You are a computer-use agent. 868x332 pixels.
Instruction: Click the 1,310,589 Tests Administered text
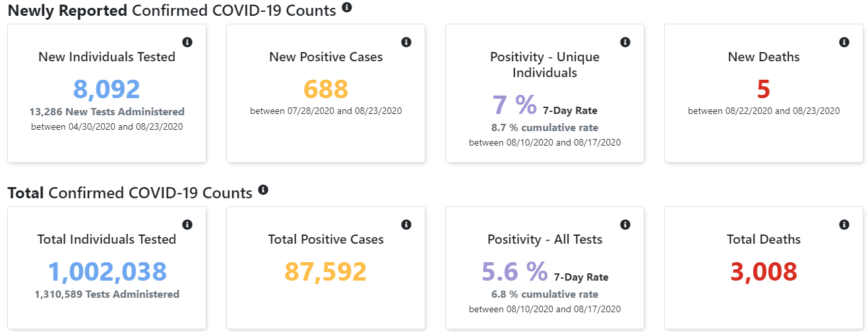coord(107,294)
